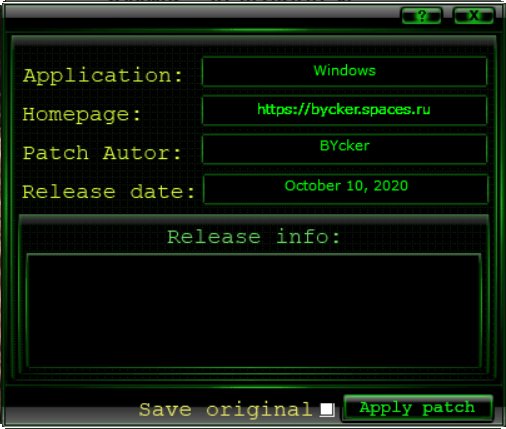Screen dimensions: 506x429
Task: Click the Apply patch button
Action: click(x=418, y=408)
